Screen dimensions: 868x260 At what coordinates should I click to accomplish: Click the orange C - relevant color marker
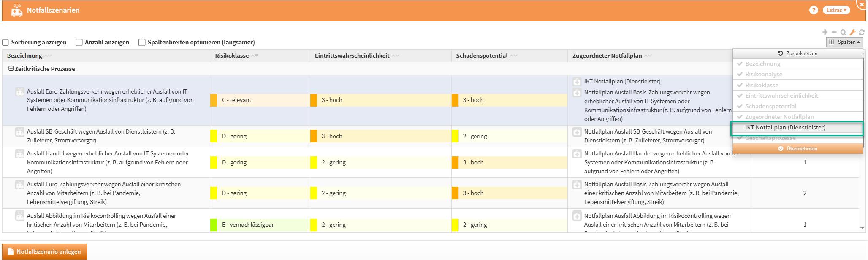point(214,100)
